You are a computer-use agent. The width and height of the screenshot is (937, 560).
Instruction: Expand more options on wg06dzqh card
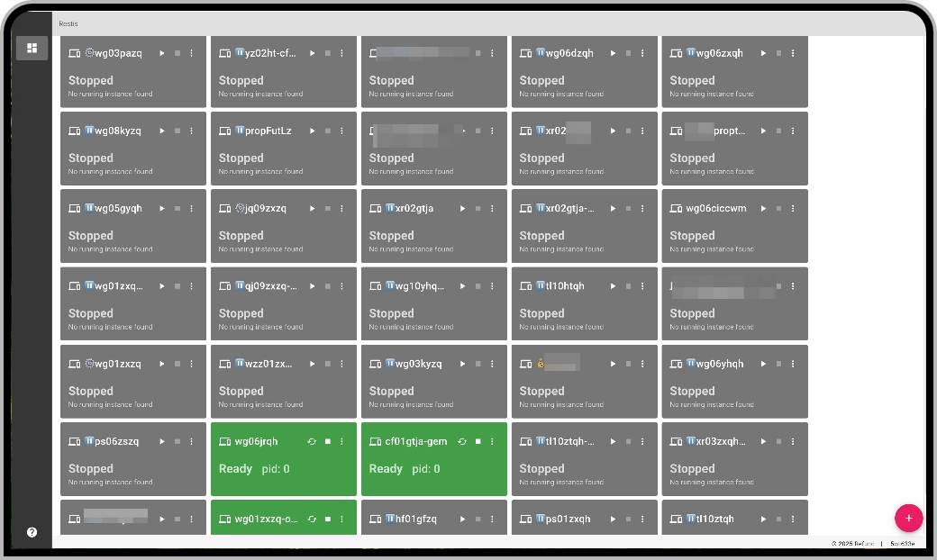(642, 53)
